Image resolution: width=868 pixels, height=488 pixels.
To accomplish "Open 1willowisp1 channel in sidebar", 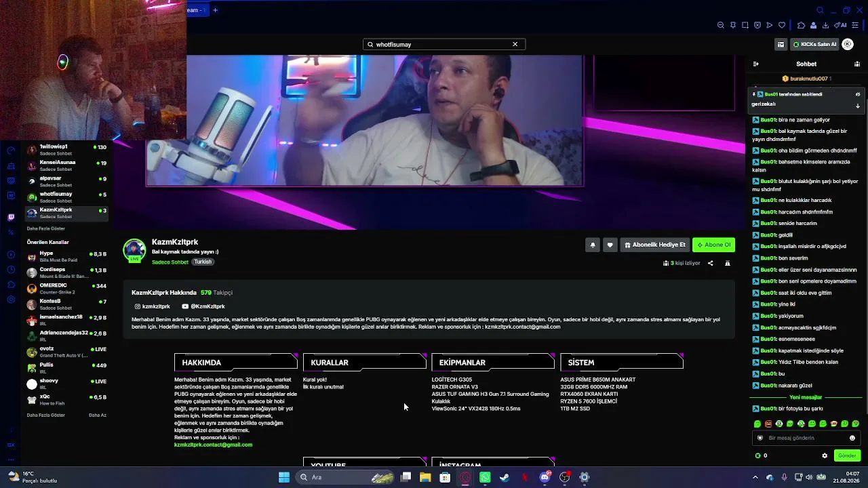I will point(66,150).
